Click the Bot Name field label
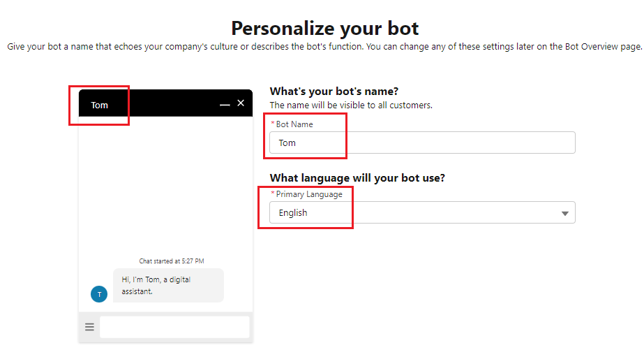This screenshot has height=350, width=644. coord(294,124)
